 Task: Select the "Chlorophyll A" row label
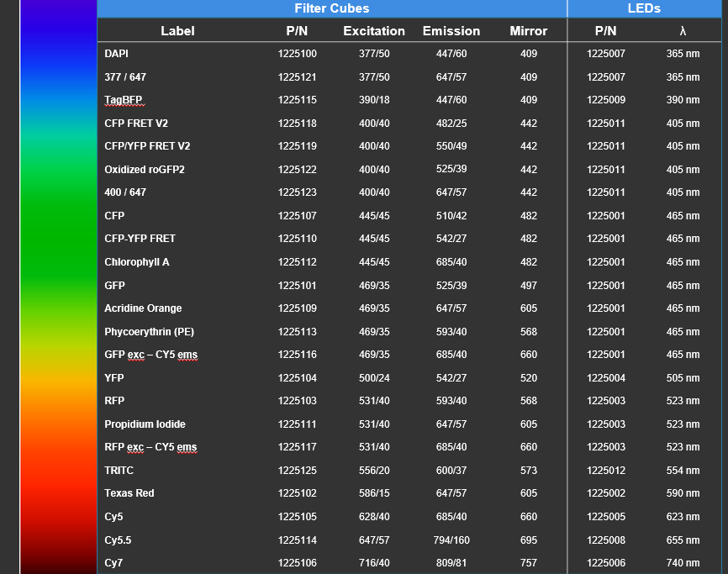click(x=137, y=262)
